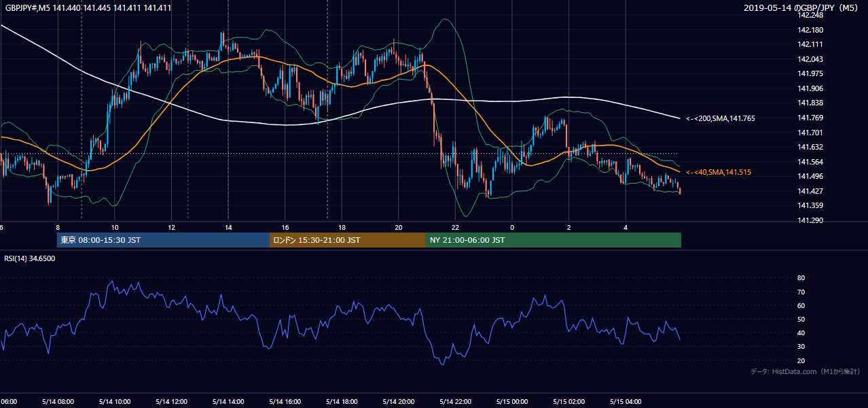Click the 141.632 price axis value

tap(810, 147)
